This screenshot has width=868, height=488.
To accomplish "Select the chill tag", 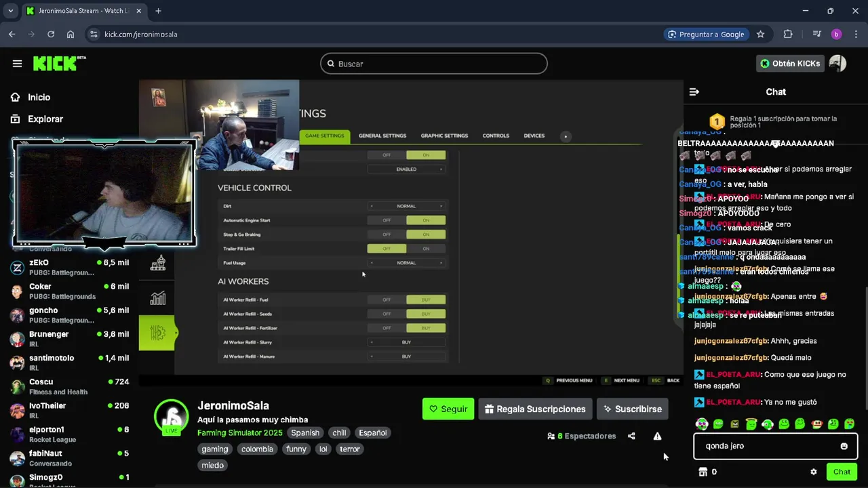I will tap(339, 432).
